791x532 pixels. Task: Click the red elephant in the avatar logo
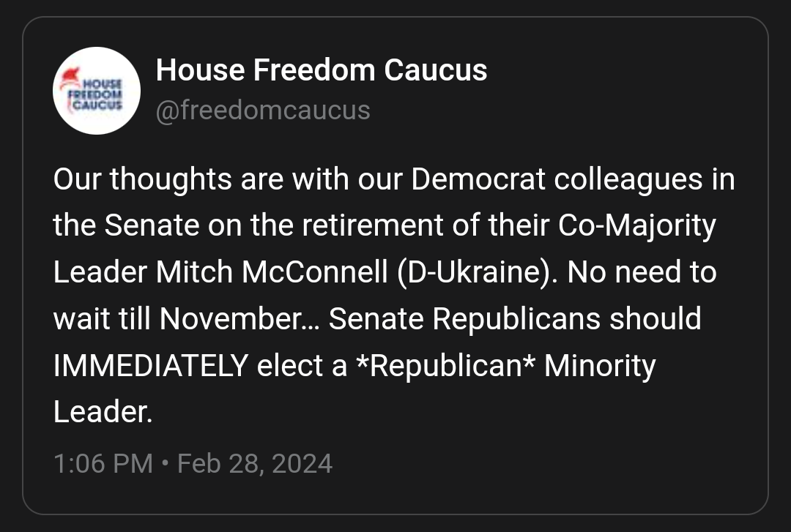point(70,78)
